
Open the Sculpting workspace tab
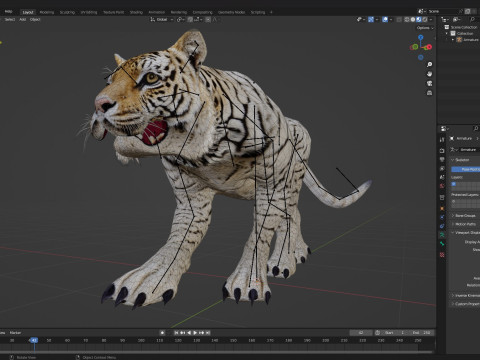[x=67, y=12]
